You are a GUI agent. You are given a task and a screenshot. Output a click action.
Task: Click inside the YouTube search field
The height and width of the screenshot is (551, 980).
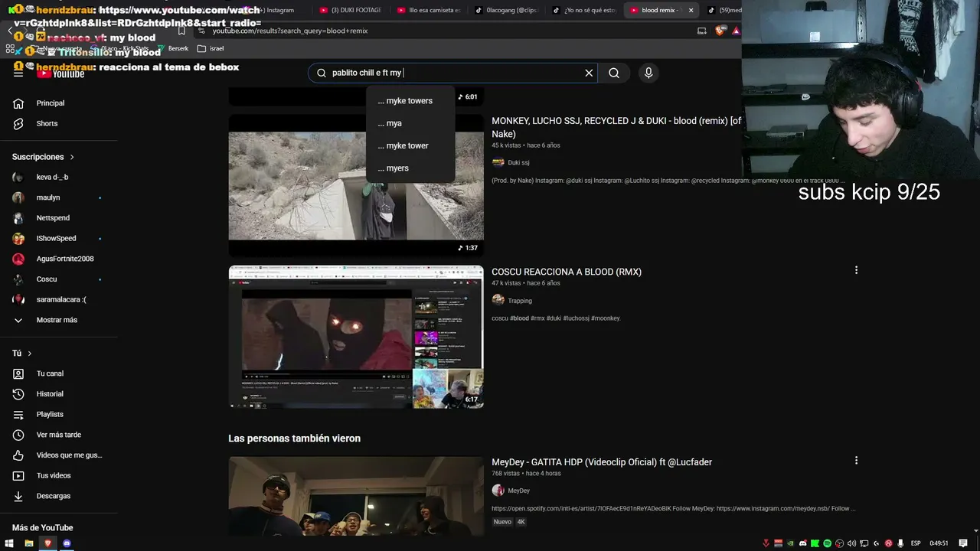click(x=455, y=73)
